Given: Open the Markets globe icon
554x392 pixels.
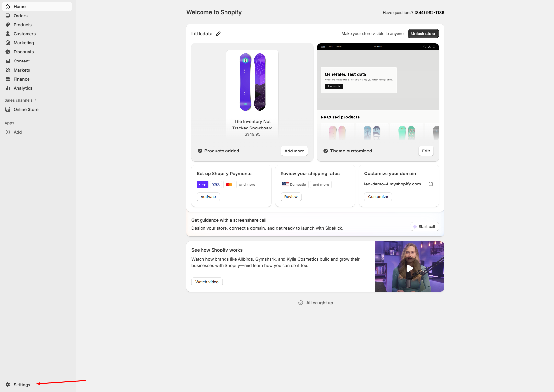Looking at the screenshot, I should [x=8, y=70].
